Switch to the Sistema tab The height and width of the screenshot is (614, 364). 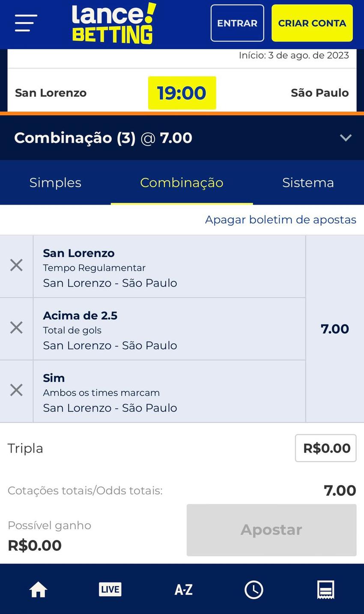click(x=308, y=183)
